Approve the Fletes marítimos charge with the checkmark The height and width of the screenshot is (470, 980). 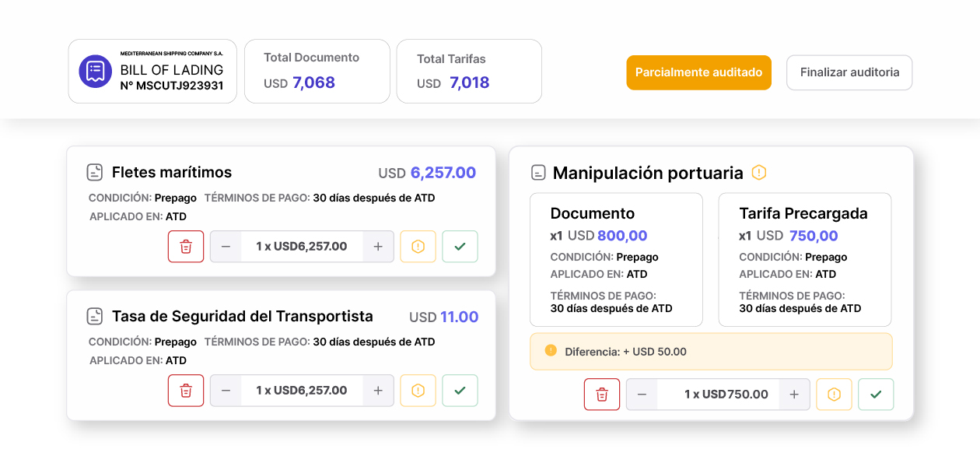[460, 247]
